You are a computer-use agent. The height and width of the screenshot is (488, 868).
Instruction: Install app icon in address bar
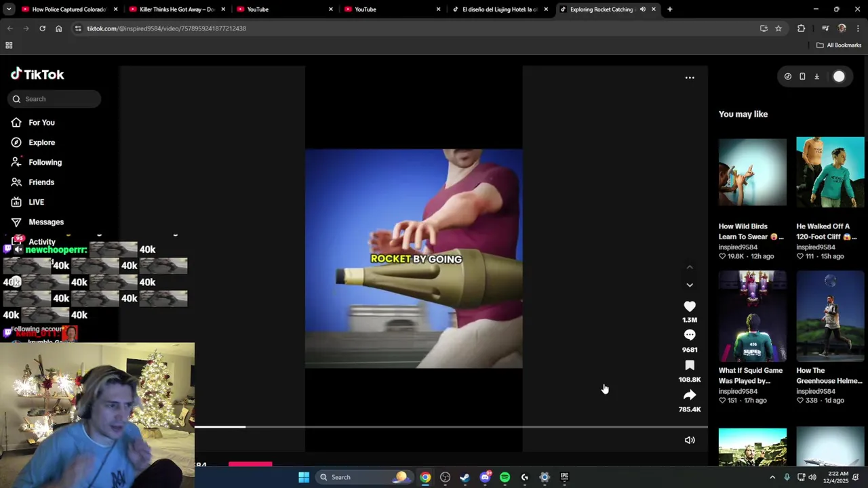764,28
